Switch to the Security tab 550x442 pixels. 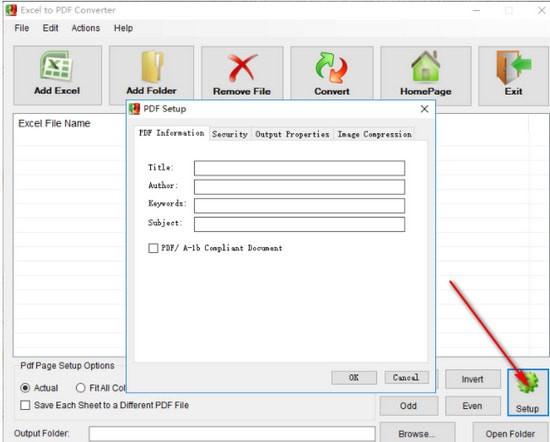pos(230,134)
